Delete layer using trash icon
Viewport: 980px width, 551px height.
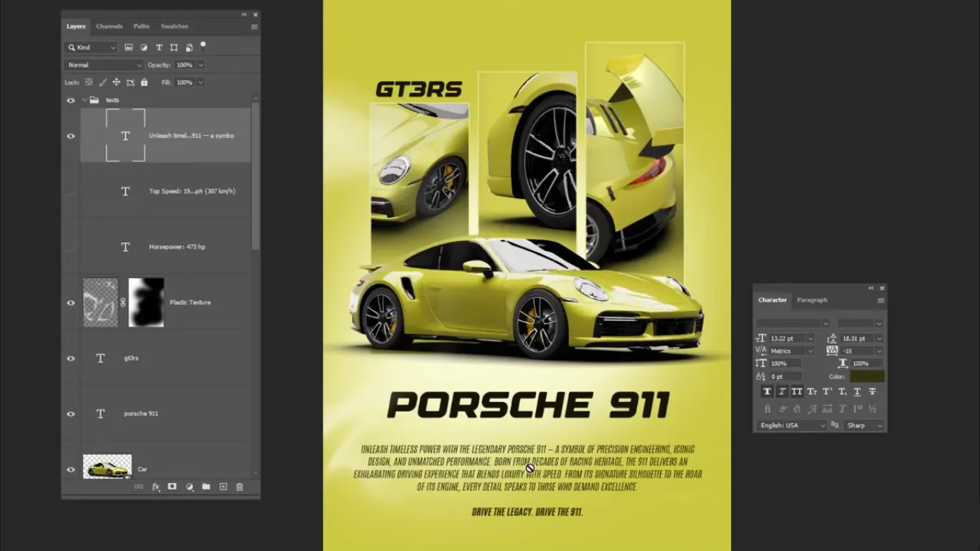click(240, 486)
